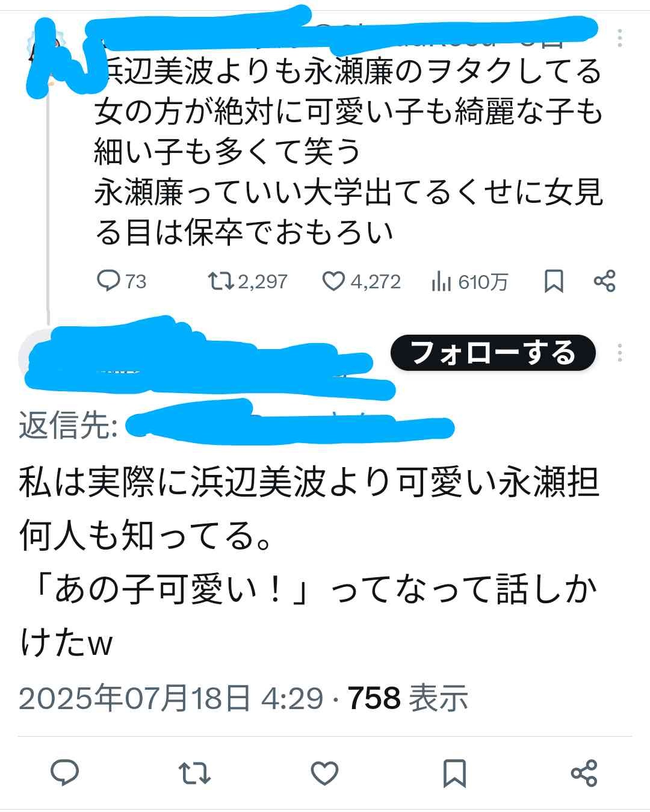Reply to the bottom tweet
Image resolution: width=650 pixels, height=812 pixels.
pos(65,772)
